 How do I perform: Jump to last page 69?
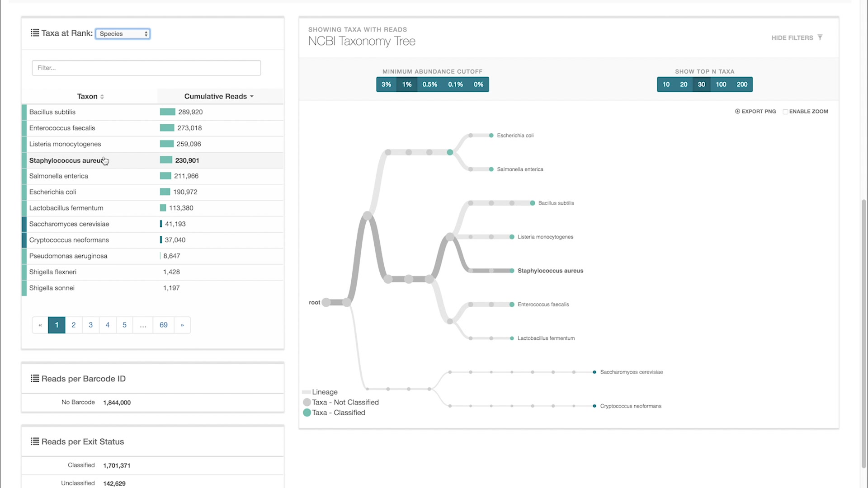point(163,325)
